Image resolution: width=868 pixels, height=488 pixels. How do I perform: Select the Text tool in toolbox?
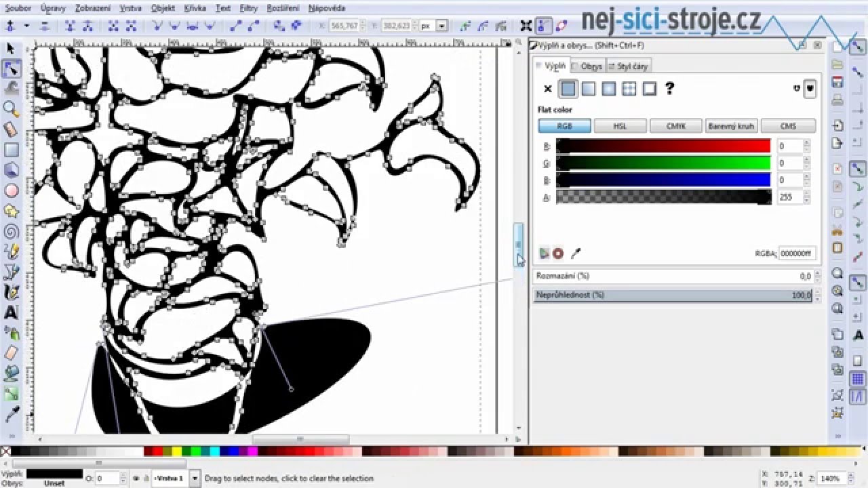[11, 312]
